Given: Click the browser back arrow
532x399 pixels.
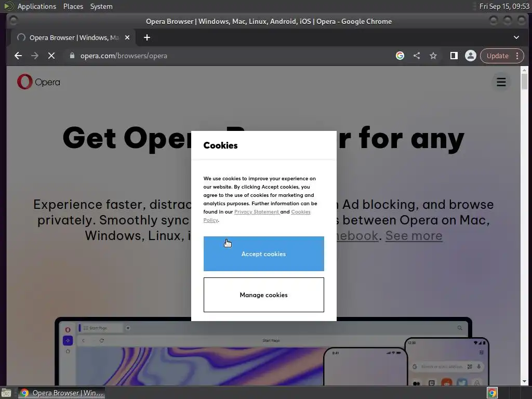Looking at the screenshot, I should (x=18, y=56).
